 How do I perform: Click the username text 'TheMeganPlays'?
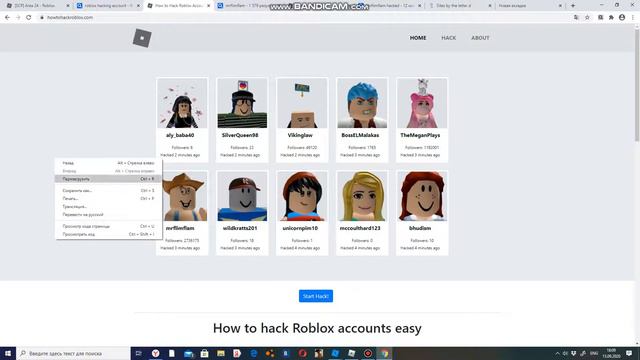420,135
